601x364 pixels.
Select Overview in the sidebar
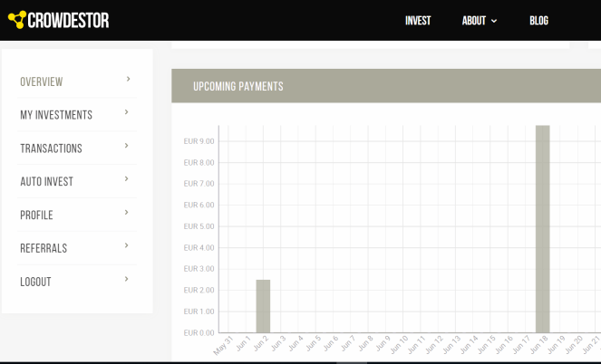coord(42,81)
